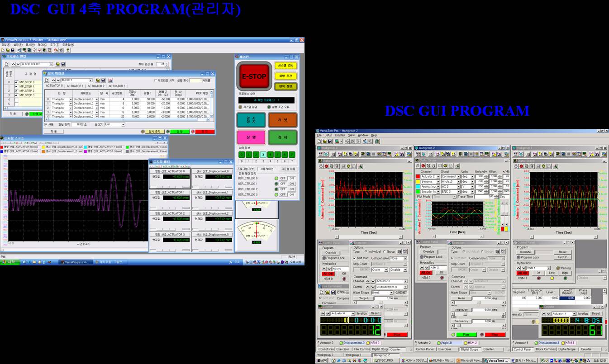Toggle the MP_STEP 0 checkbox
Viewport: 609px width, 364px height.
[16, 82]
